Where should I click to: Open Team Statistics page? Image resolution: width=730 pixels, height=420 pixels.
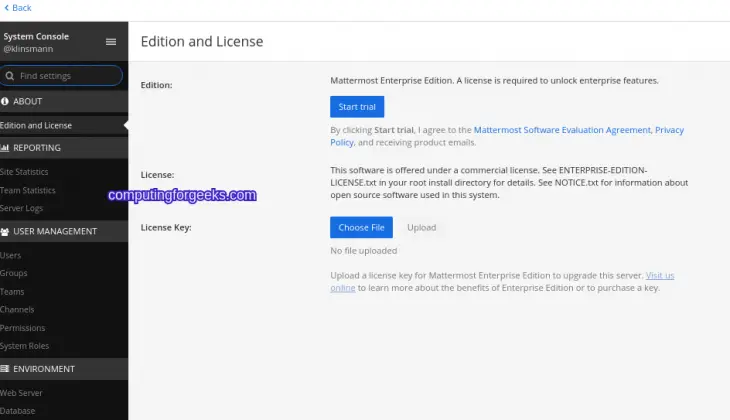pos(28,190)
